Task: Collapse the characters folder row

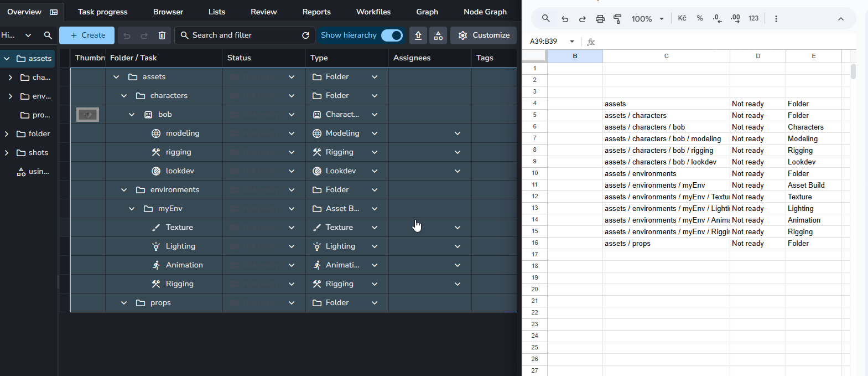Action: pos(124,96)
